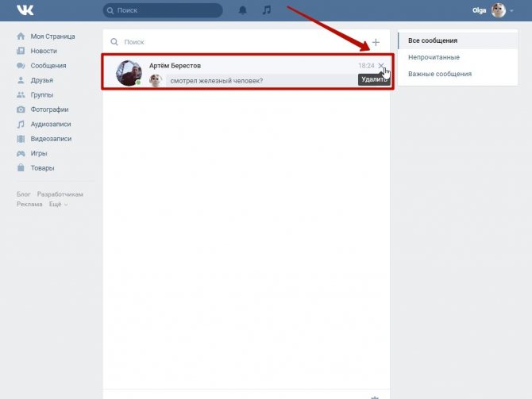
Task: Go to Моя Страница
Action: click(52, 36)
